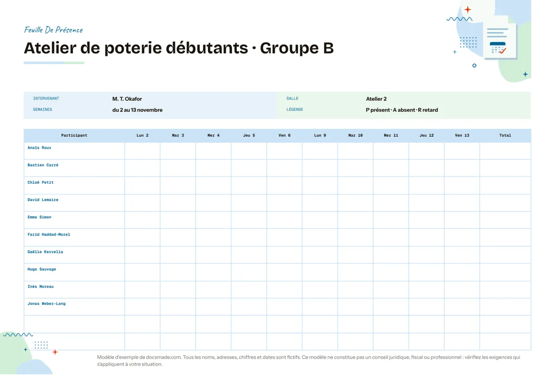Select participant 'David Lemaire'
The height and width of the screenshot is (392, 554).
coord(43,200)
